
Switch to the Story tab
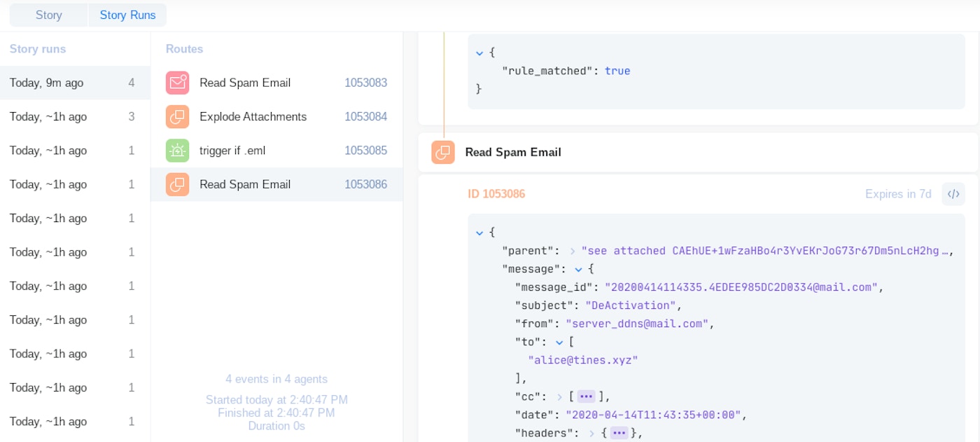pyautogui.click(x=48, y=15)
